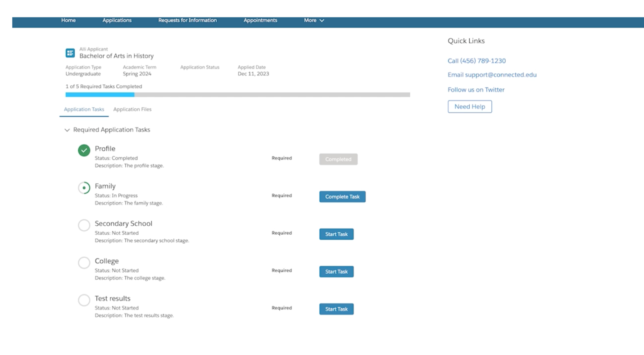Screen dimensions: 644x355
Task: Go to Requests for Information page
Action: pos(187,20)
